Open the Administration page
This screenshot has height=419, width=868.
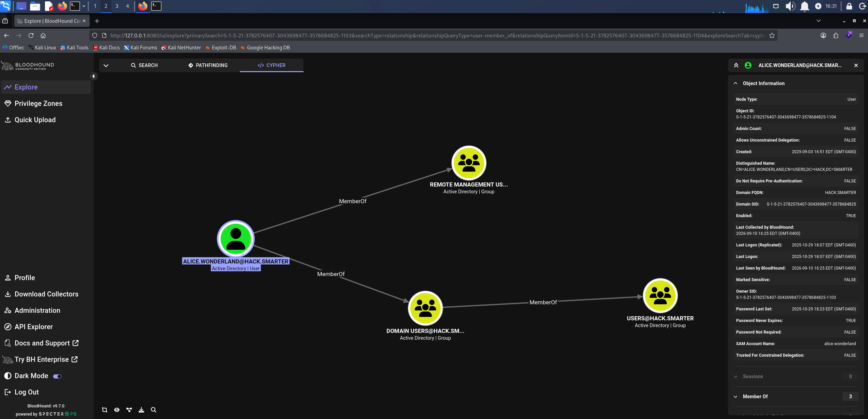pyautogui.click(x=46, y=310)
